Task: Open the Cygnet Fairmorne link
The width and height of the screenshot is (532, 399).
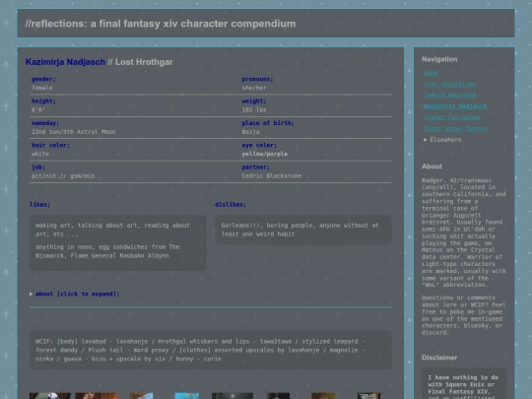Action: tap(451, 117)
